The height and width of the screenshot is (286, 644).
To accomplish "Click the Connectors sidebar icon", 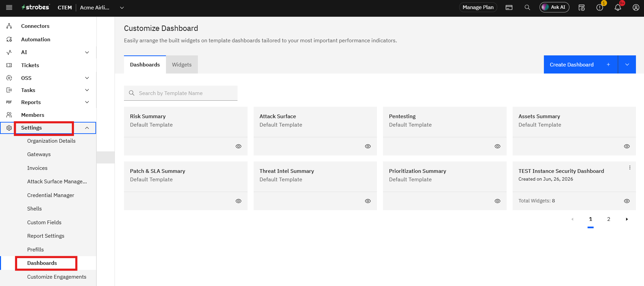I will [9, 26].
